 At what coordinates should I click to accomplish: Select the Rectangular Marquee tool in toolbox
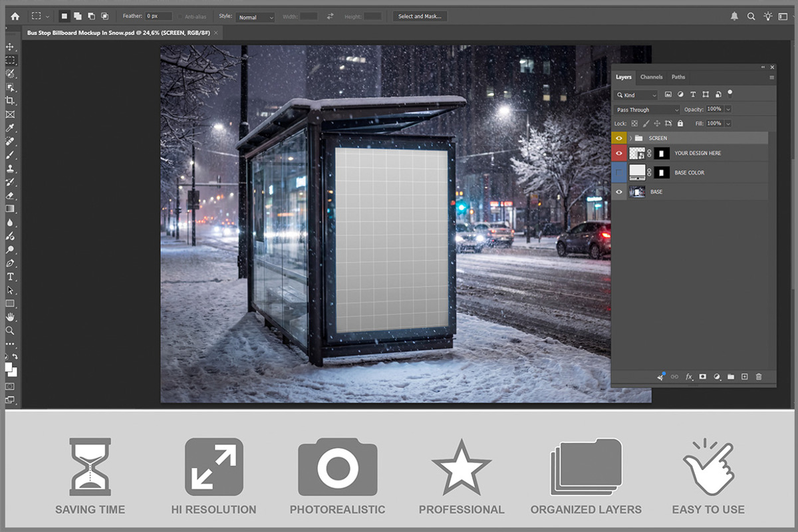pyautogui.click(x=10, y=60)
